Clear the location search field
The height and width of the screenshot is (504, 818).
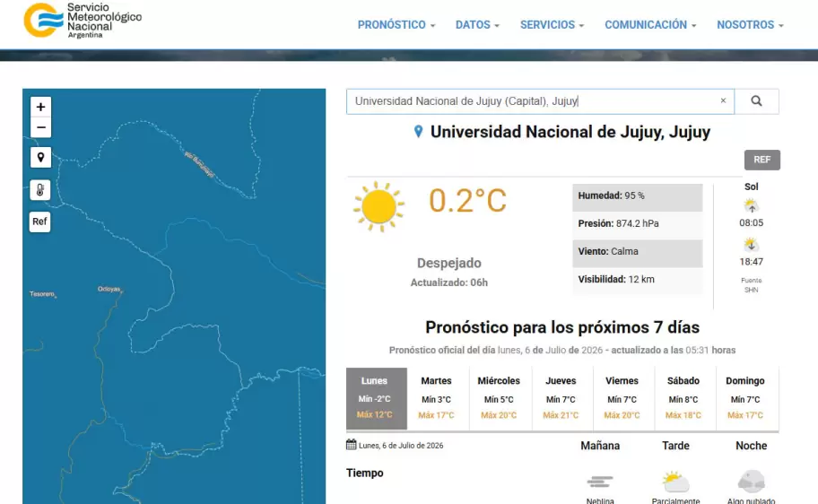[723, 100]
